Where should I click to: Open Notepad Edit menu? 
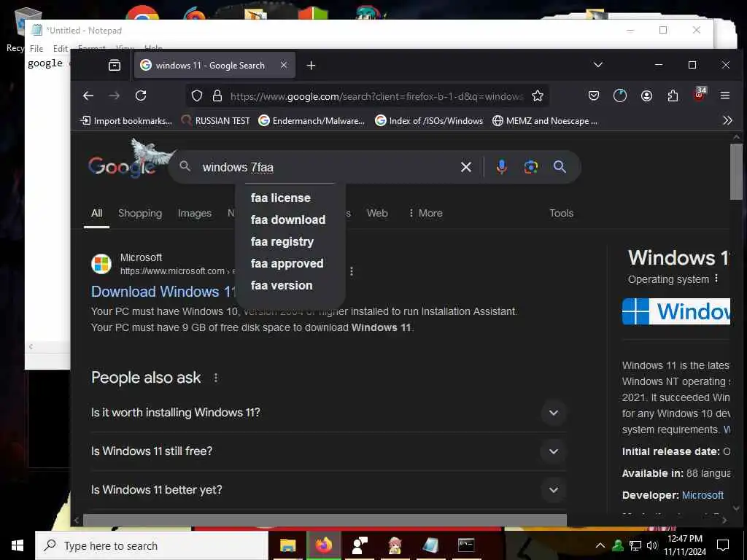click(60, 49)
